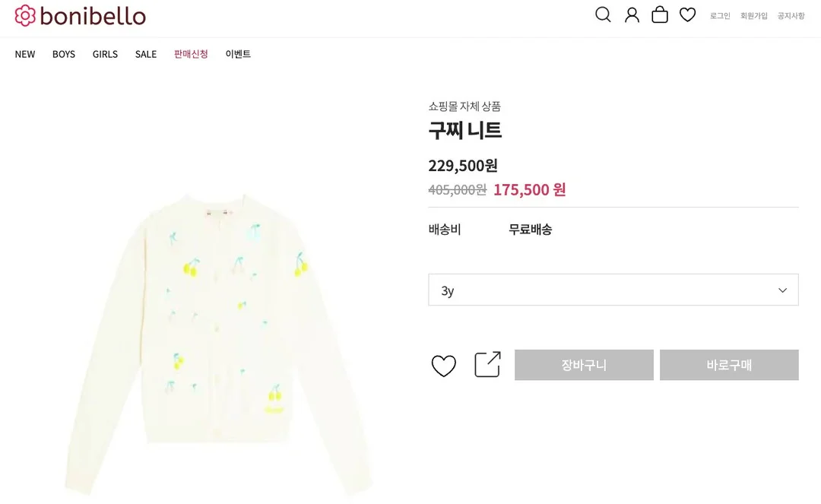Open the GIRLS category menu
This screenshot has height=504, width=821.
click(x=105, y=55)
